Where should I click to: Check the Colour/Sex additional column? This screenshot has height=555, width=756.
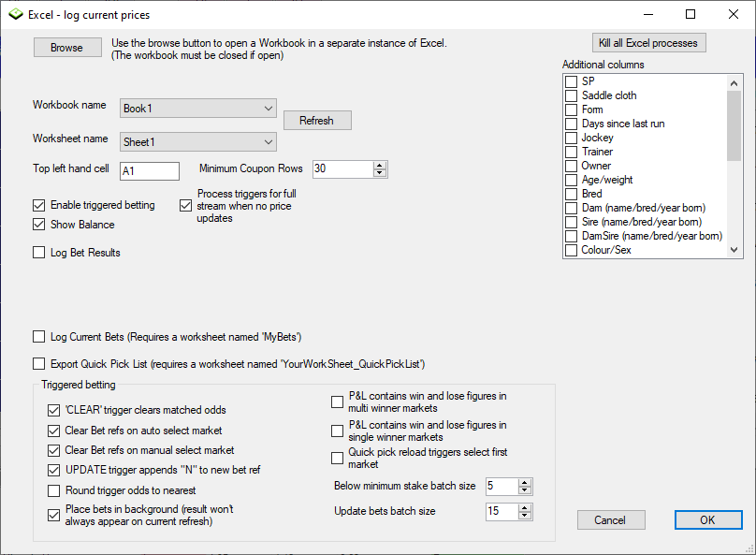(572, 250)
